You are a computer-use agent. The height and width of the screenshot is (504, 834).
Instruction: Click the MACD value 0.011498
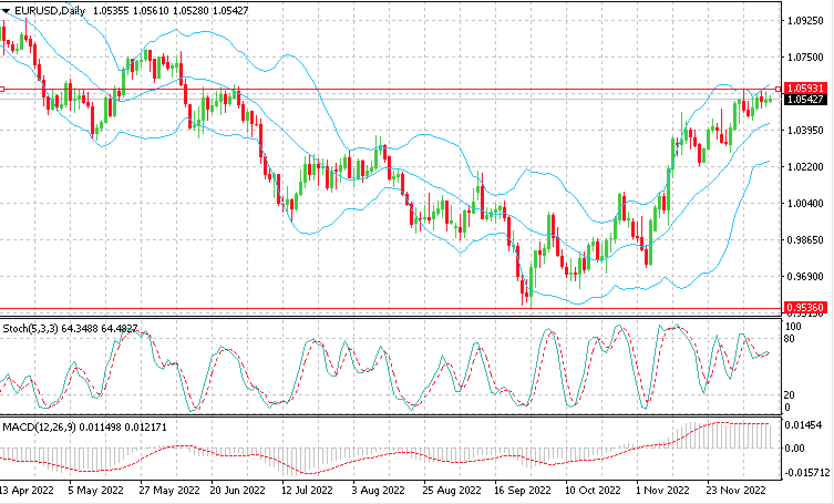coord(101,427)
